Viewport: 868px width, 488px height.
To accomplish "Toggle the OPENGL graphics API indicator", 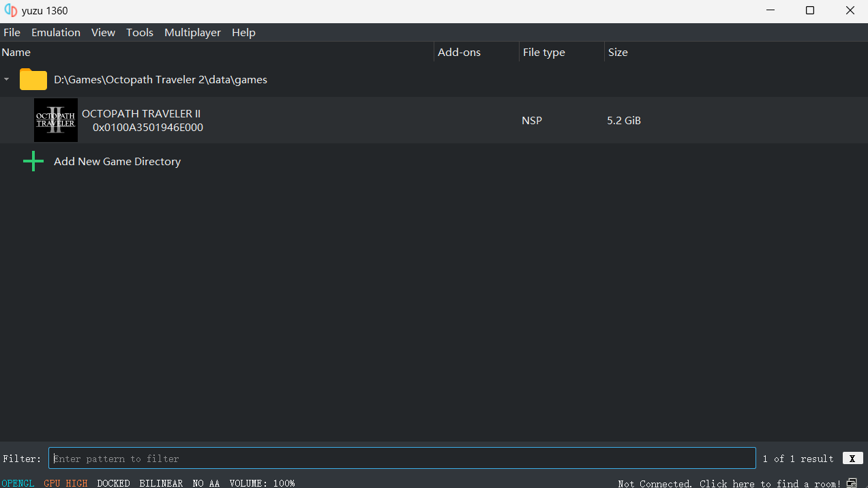I will point(18,483).
